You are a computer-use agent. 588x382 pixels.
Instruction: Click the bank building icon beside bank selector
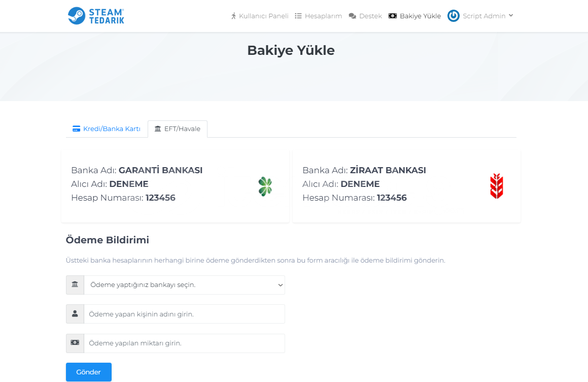tap(75, 284)
